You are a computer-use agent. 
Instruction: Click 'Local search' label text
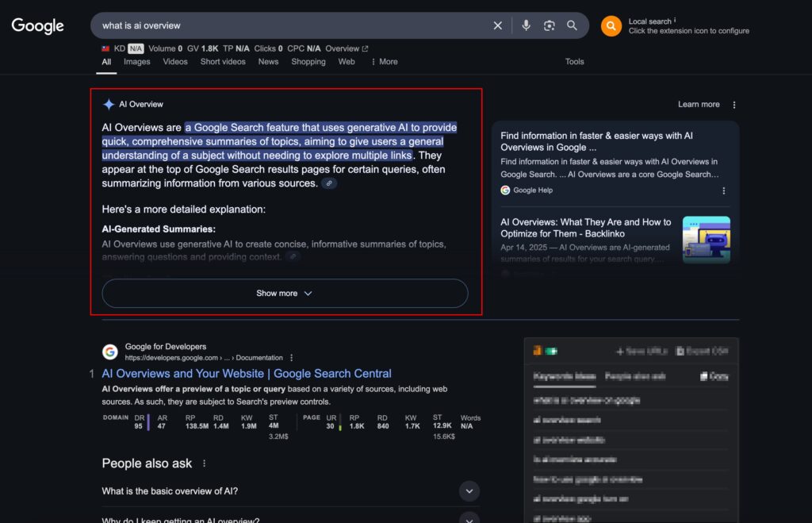[x=650, y=21]
